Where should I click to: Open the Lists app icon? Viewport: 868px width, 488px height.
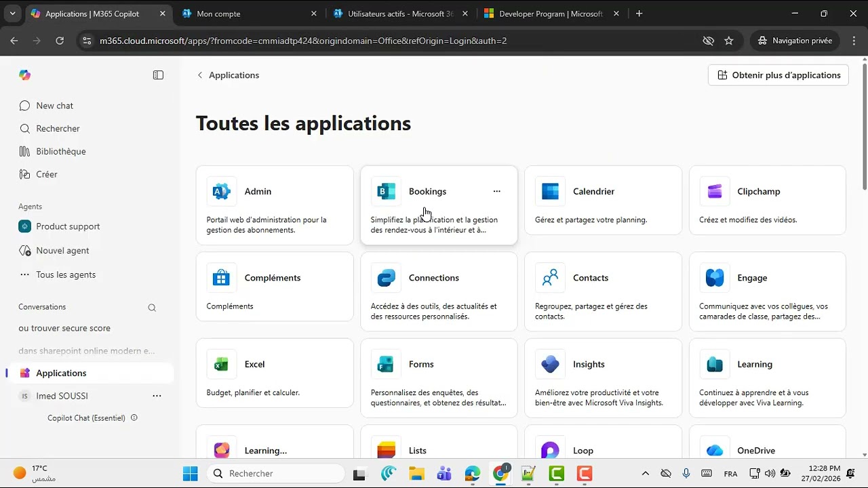pyautogui.click(x=386, y=448)
